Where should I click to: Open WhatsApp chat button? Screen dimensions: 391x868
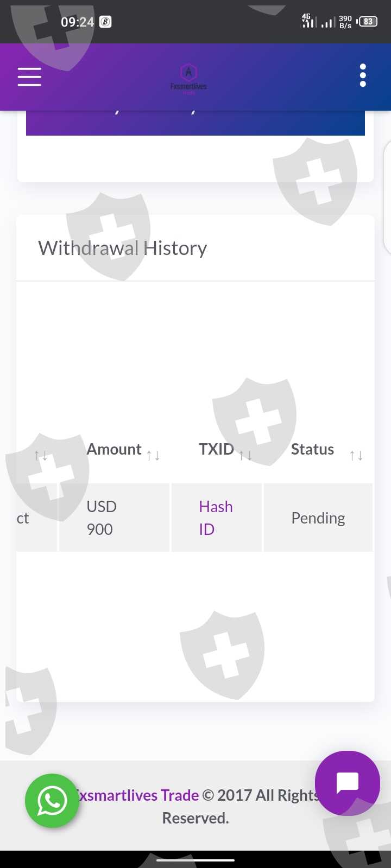pos(52,801)
